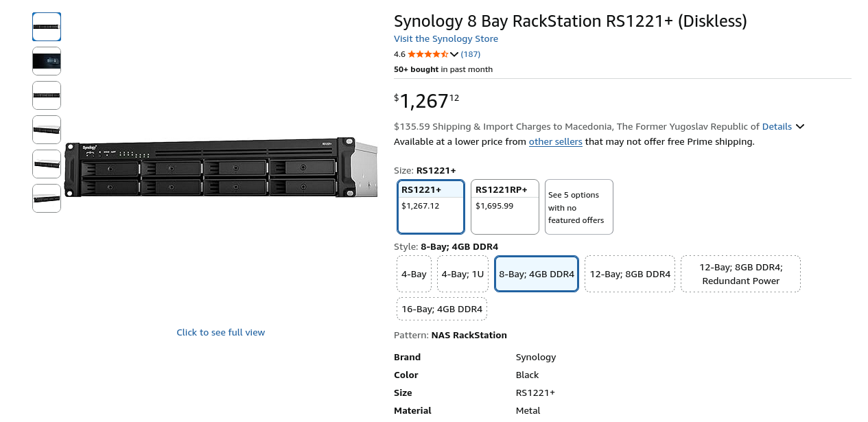Click the Size value RS1221+ in specs
The image size is (868, 422).
[535, 392]
